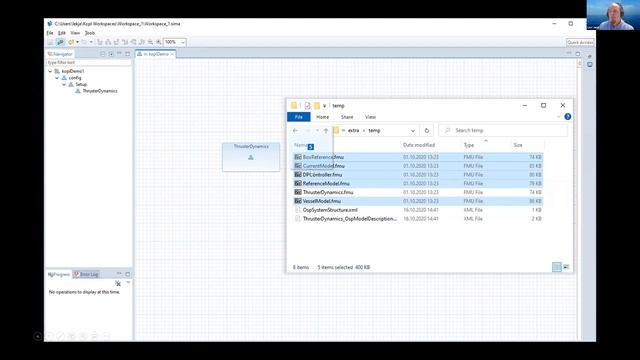This screenshot has width=640, height=360.
Task: Open the zoom percentage 100% combo box
Action: (175, 42)
